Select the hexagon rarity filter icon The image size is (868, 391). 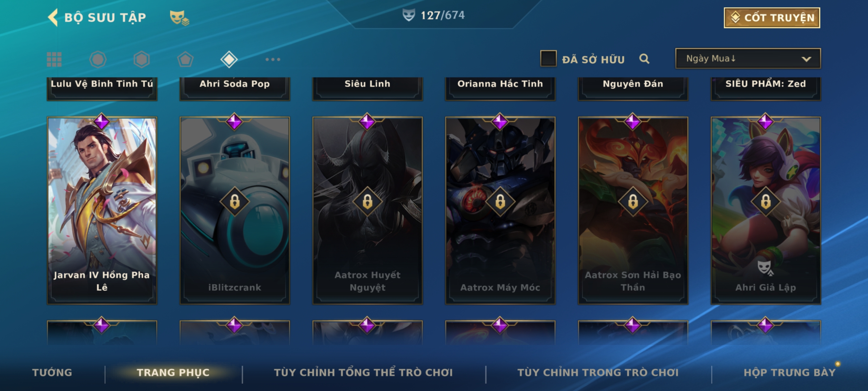point(141,59)
